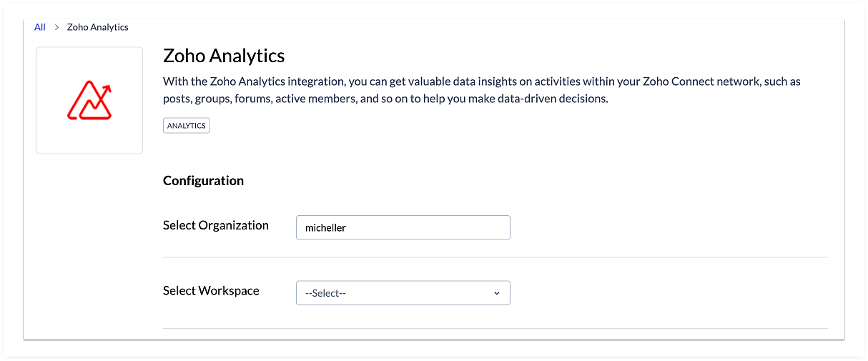The height and width of the screenshot is (361, 868).
Task: Click the Select Workspace label
Action: click(211, 291)
